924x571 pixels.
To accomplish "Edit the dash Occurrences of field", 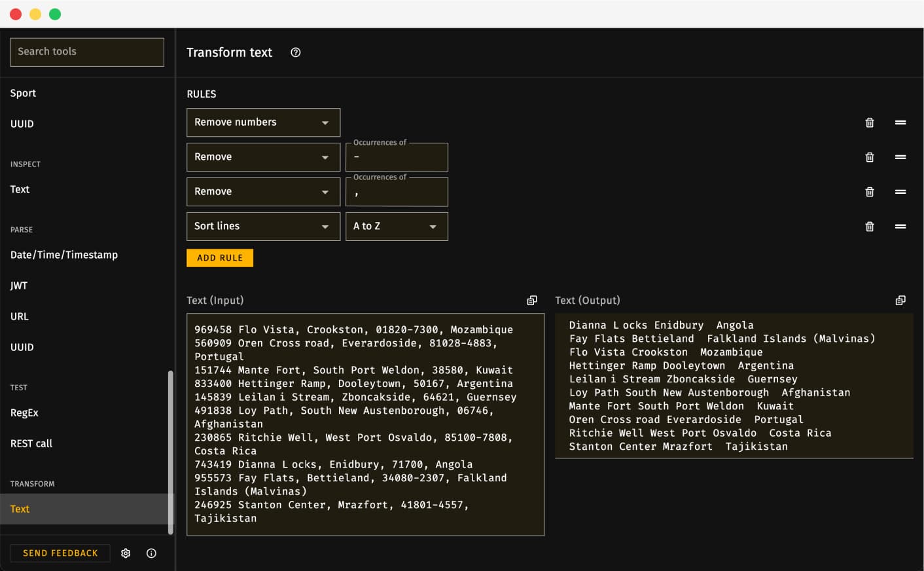I will [397, 157].
